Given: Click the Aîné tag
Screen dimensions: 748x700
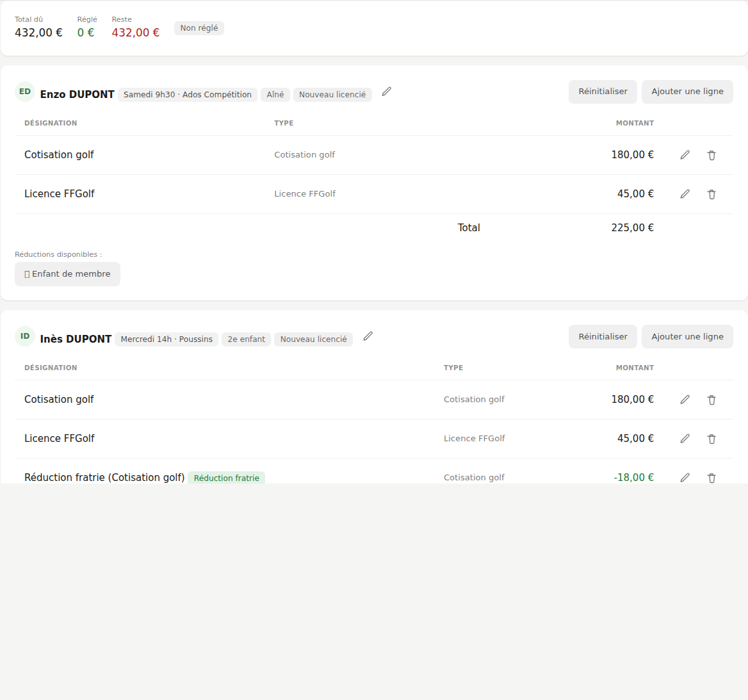Looking at the screenshot, I should (275, 95).
